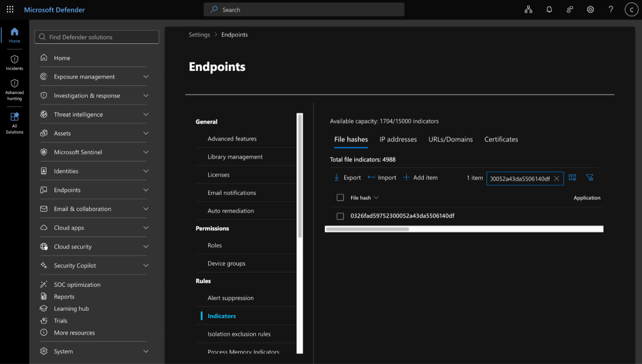Open Indicators under Rules
Viewport: 642px width, 364px height.
[x=221, y=316]
